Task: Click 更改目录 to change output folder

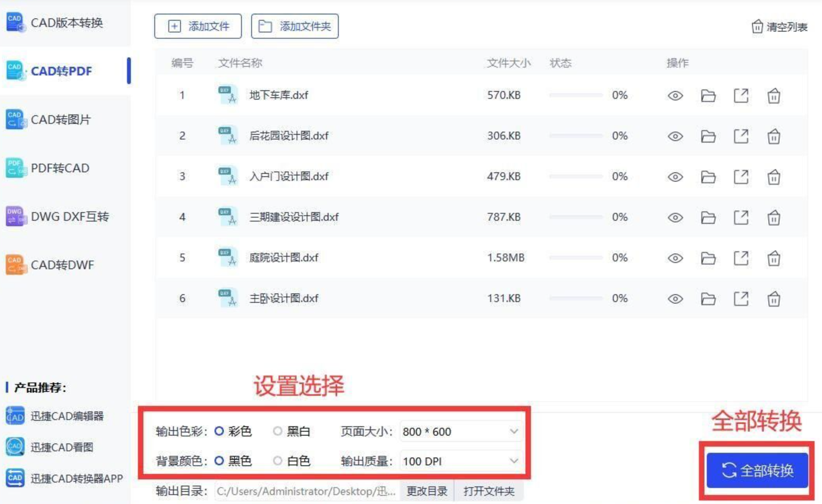Action: point(427,491)
